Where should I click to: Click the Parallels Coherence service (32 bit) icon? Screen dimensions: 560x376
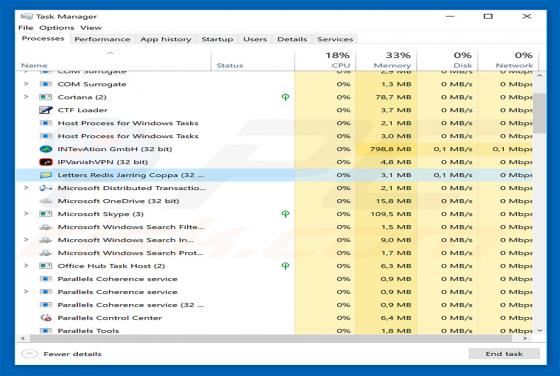(x=46, y=305)
